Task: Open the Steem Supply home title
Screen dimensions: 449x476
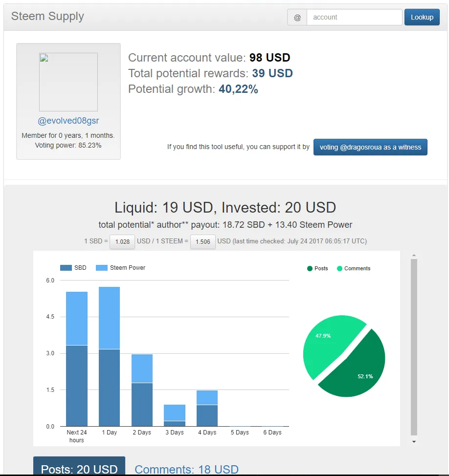Action: [x=47, y=16]
